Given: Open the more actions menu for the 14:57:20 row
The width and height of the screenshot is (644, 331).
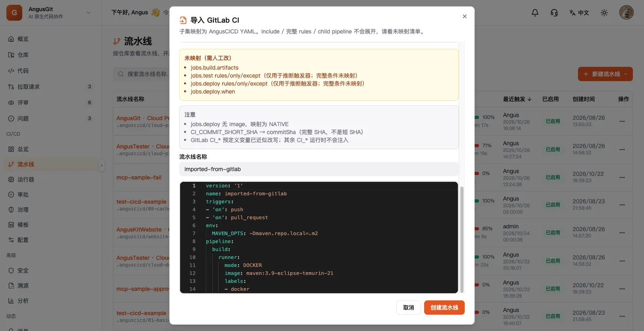Looking at the screenshot, I should (x=622, y=232).
